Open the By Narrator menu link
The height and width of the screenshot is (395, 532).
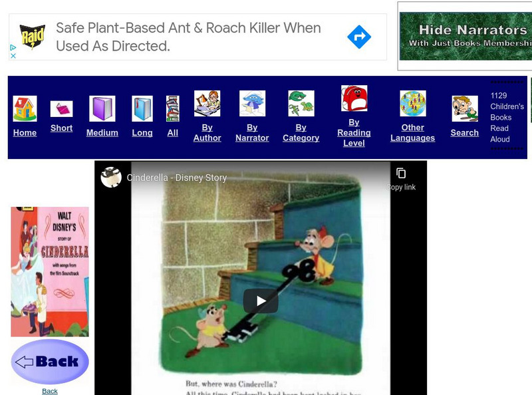point(252,132)
